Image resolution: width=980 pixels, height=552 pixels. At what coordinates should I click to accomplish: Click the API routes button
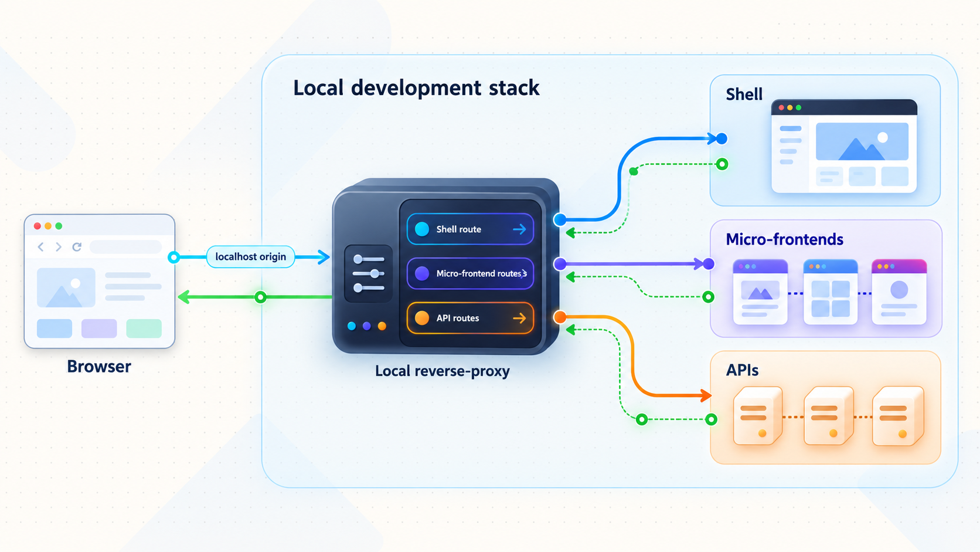(470, 318)
